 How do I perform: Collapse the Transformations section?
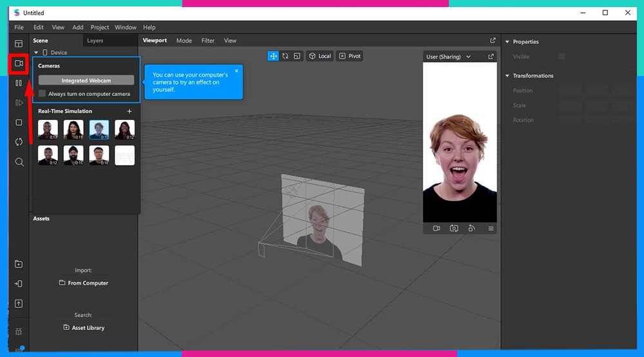(x=507, y=76)
